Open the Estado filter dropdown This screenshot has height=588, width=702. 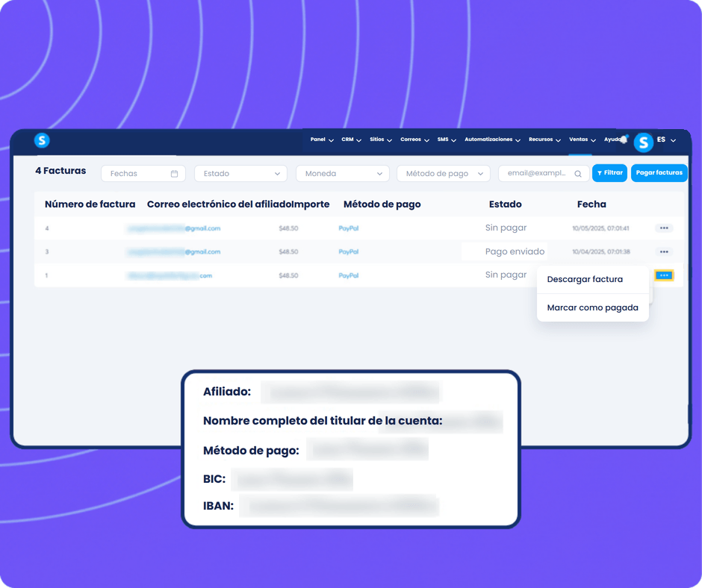(241, 174)
